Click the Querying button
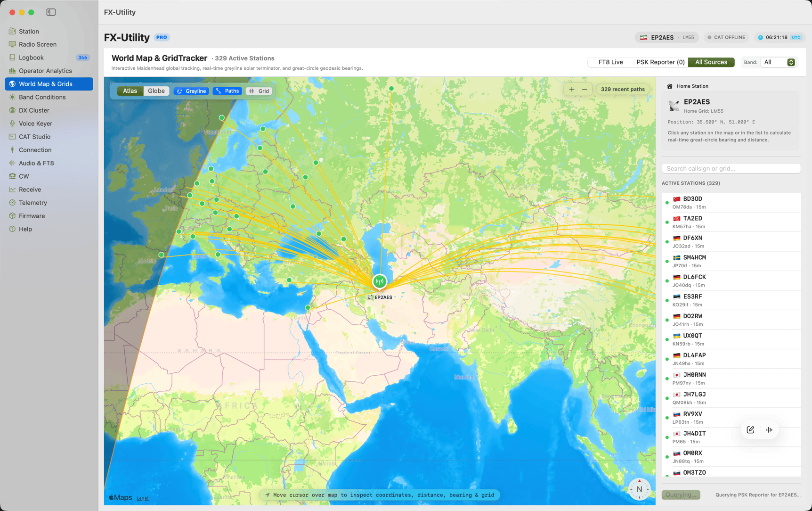This screenshot has width=812, height=511. click(681, 495)
